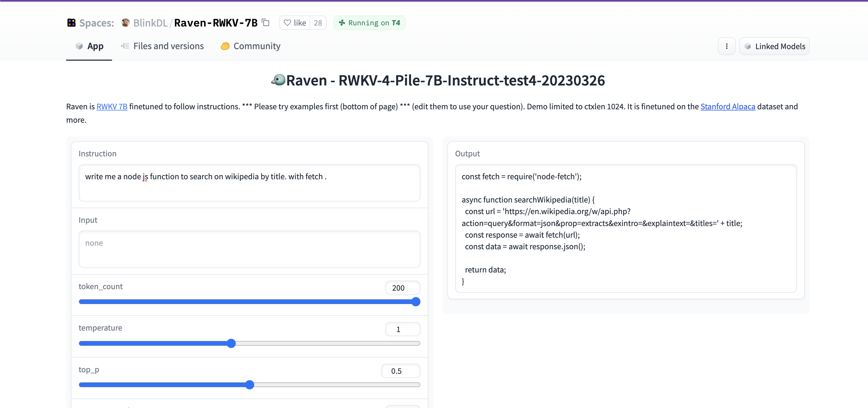The width and height of the screenshot is (868, 408).
Task: Select the token_count value box showing 200
Action: pos(402,287)
